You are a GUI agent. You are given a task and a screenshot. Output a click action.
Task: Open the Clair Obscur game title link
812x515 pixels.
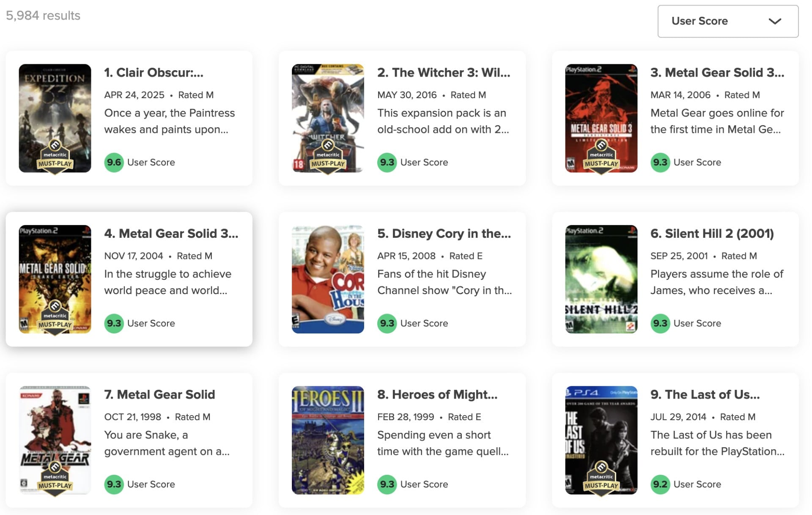(x=154, y=73)
